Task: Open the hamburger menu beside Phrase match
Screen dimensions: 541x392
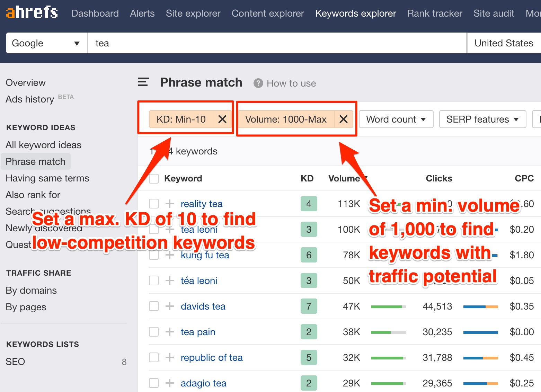Action: coord(143,82)
